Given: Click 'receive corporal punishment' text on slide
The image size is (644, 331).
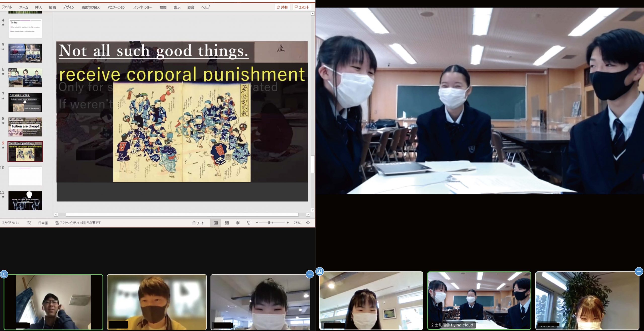Looking at the screenshot, I should pos(182,74).
